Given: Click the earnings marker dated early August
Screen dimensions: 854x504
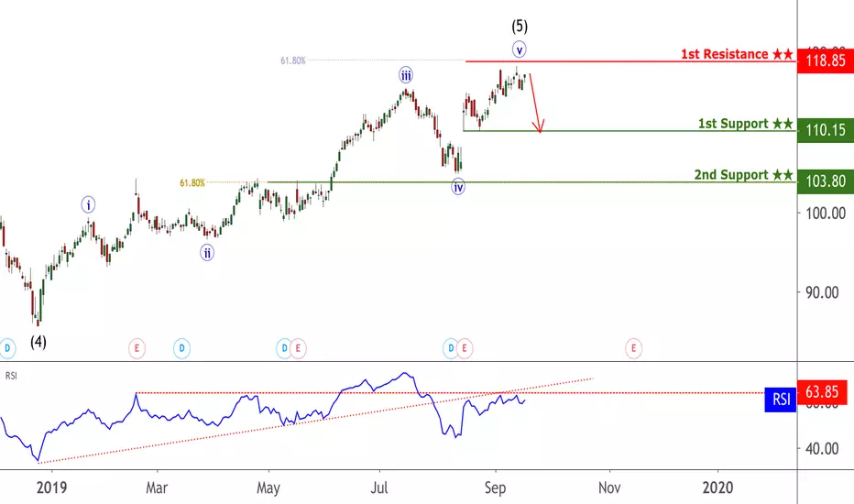Looking at the screenshot, I should tap(465, 348).
